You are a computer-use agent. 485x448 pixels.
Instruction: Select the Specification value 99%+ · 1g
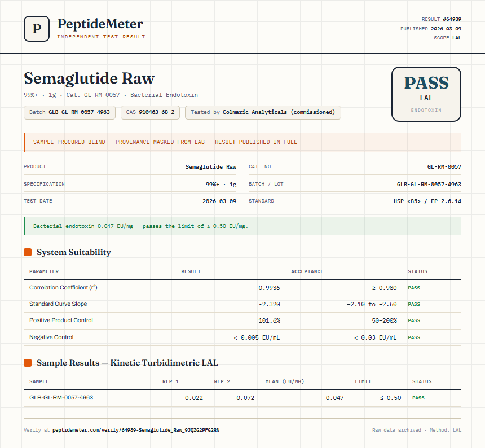[x=221, y=184]
